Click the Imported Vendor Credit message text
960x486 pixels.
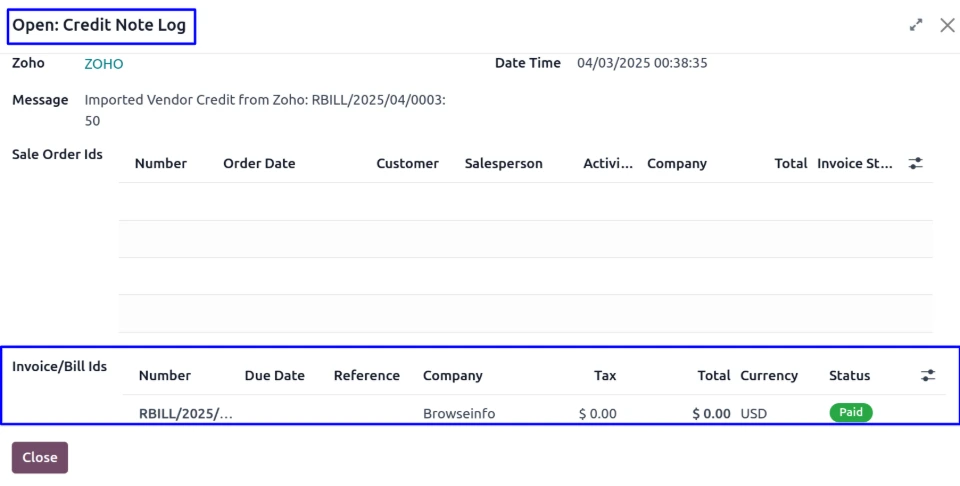tap(264, 100)
